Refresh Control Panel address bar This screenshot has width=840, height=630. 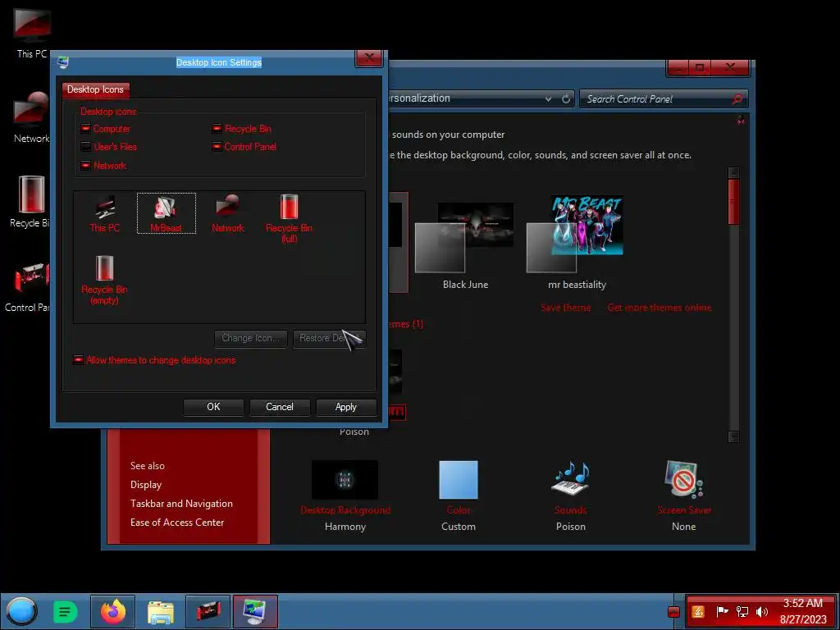[x=566, y=99]
